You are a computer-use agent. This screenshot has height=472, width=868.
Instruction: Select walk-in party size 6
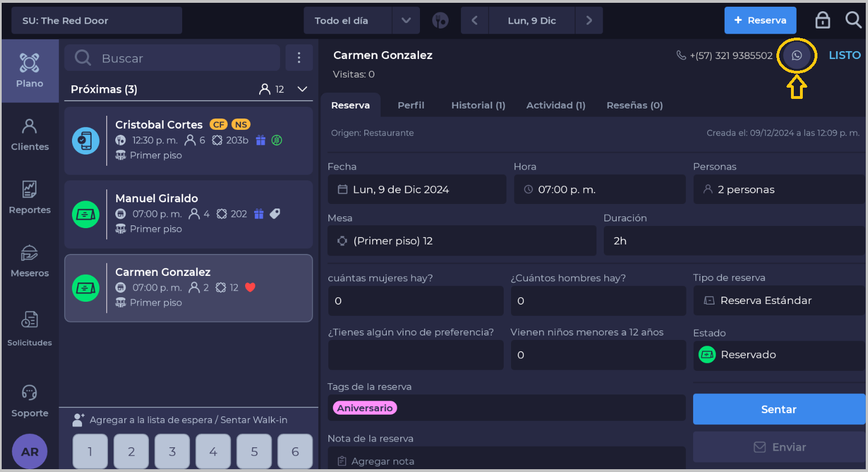click(295, 451)
